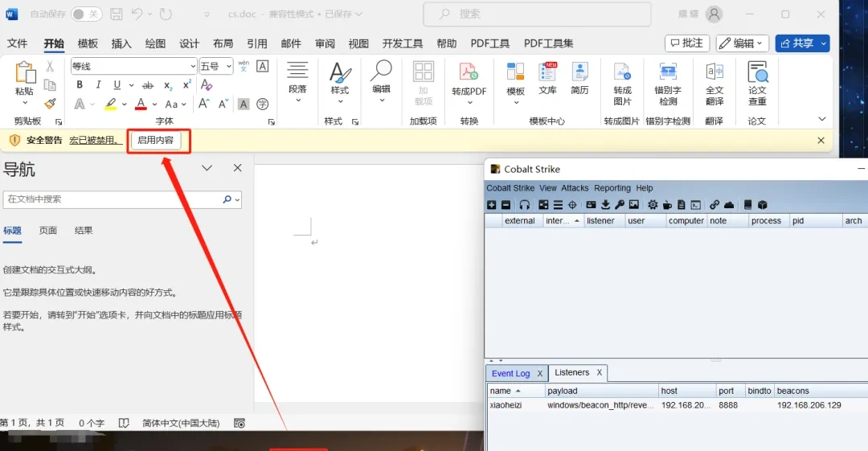The image size is (868, 451).
Task: Toggle the character border (boxed A) button
Action: 262,67
